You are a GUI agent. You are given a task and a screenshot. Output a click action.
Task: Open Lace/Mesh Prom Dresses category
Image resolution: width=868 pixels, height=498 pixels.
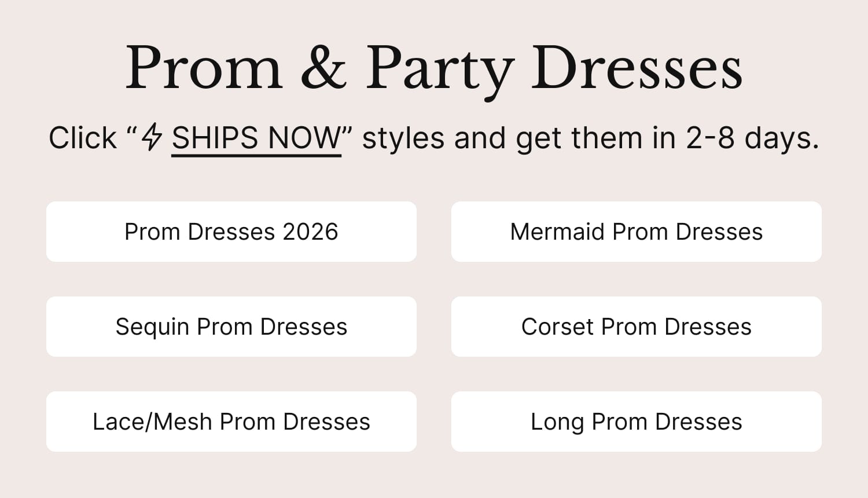pyautogui.click(x=231, y=422)
